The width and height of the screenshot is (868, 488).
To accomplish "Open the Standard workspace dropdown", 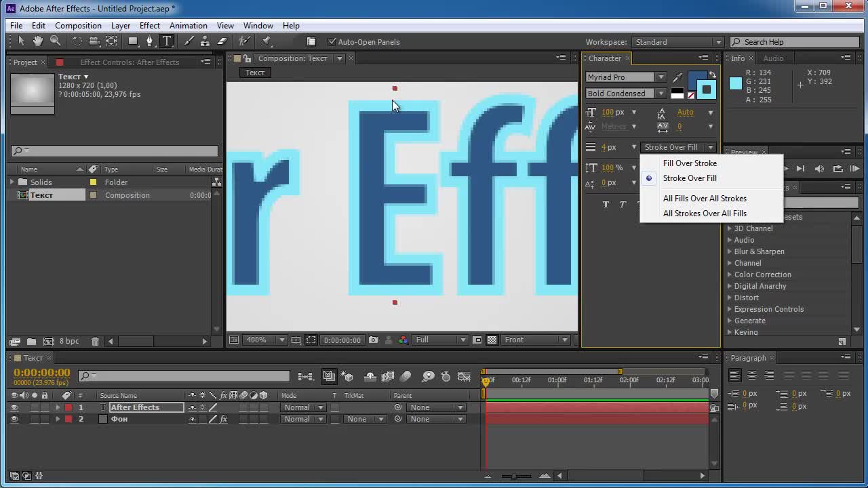I will click(x=678, y=42).
